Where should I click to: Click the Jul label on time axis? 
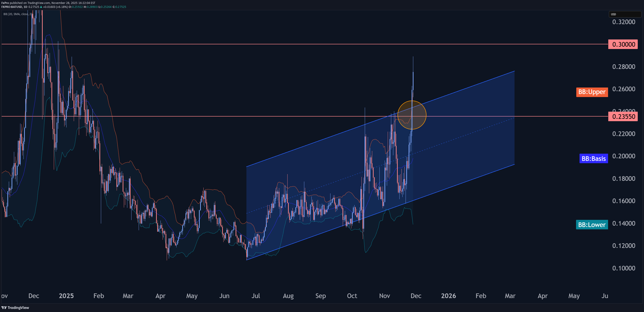coord(256,296)
